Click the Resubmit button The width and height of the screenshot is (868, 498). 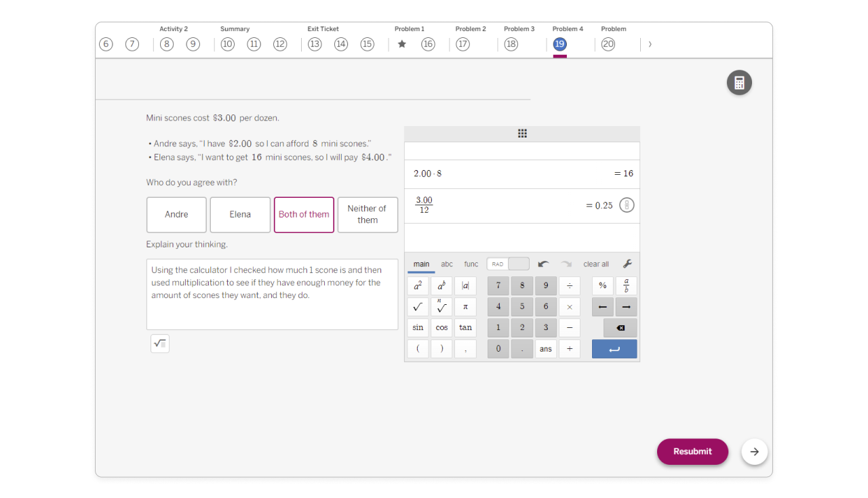pos(692,451)
